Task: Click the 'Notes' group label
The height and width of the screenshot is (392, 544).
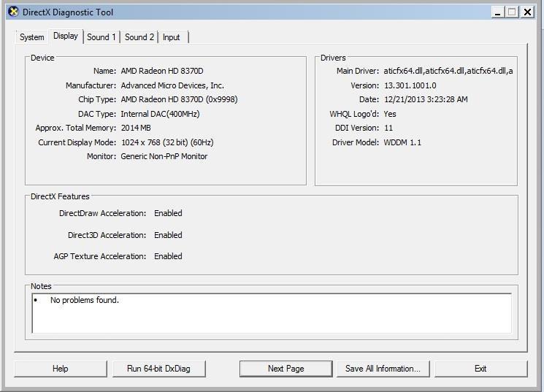Action: pos(41,286)
